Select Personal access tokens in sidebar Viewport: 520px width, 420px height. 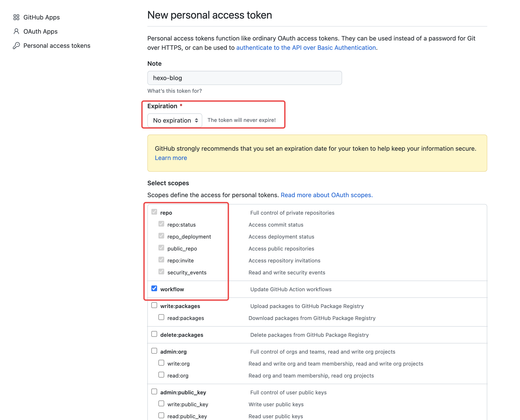tap(57, 46)
